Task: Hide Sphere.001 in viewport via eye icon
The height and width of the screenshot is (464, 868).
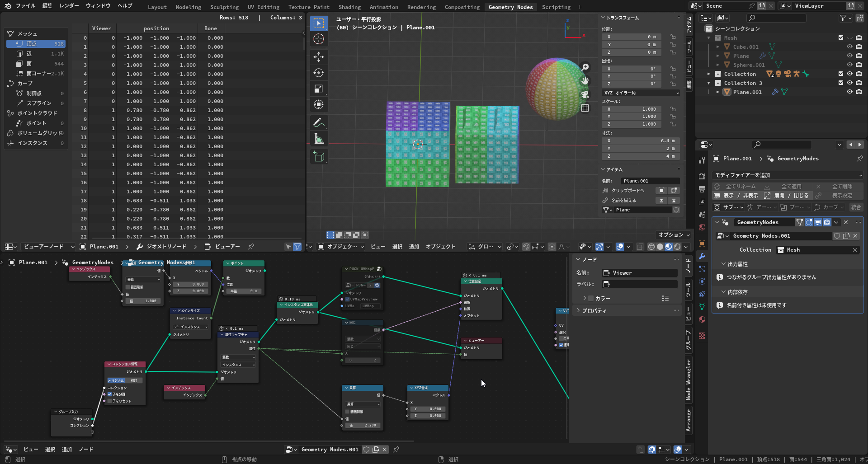Action: (x=849, y=65)
